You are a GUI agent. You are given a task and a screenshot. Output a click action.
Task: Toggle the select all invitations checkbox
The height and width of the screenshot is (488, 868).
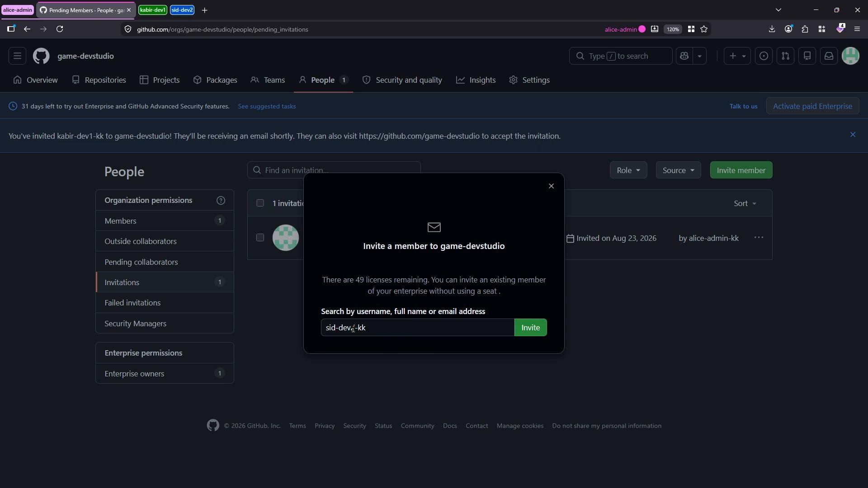coord(260,203)
